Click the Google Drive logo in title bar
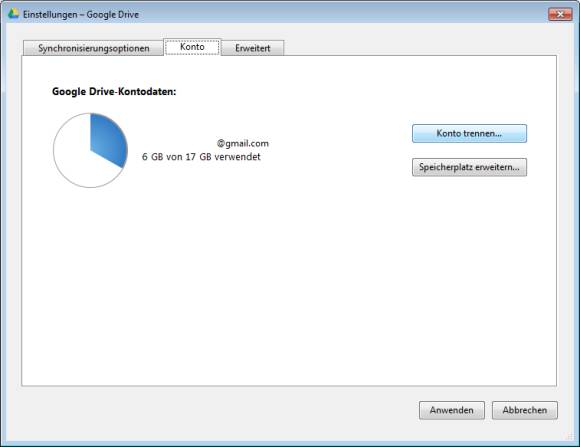The height and width of the screenshot is (447, 580). (x=14, y=14)
